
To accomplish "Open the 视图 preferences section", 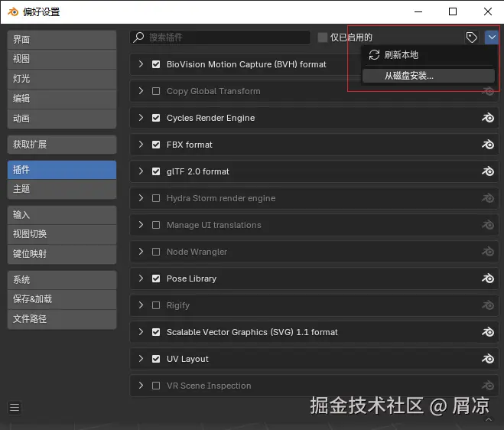I will pyautogui.click(x=62, y=59).
